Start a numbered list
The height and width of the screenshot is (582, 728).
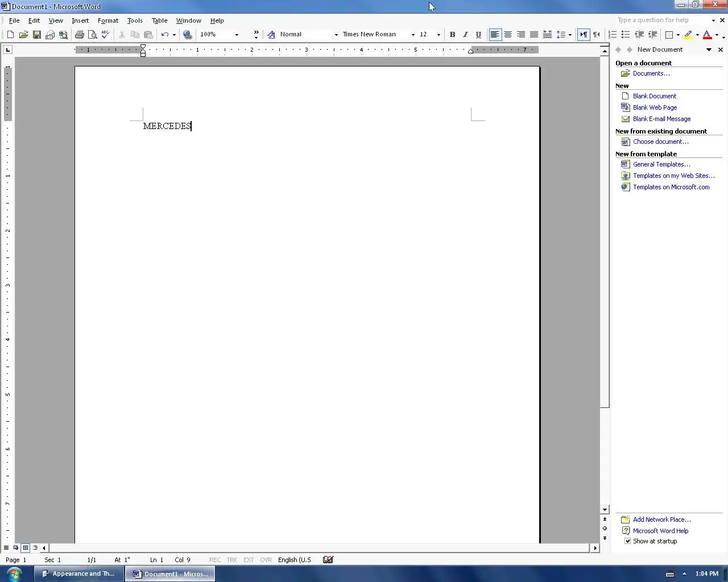pos(613,35)
